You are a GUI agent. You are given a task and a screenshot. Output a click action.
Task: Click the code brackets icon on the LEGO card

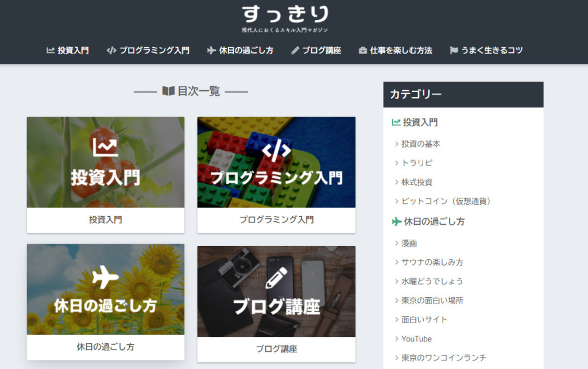click(276, 149)
